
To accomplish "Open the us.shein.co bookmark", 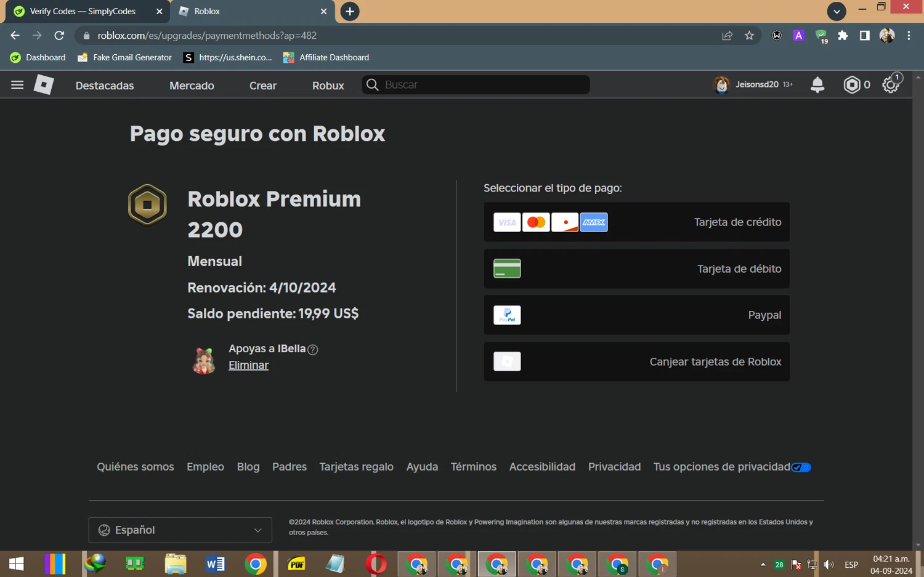I will coord(228,57).
